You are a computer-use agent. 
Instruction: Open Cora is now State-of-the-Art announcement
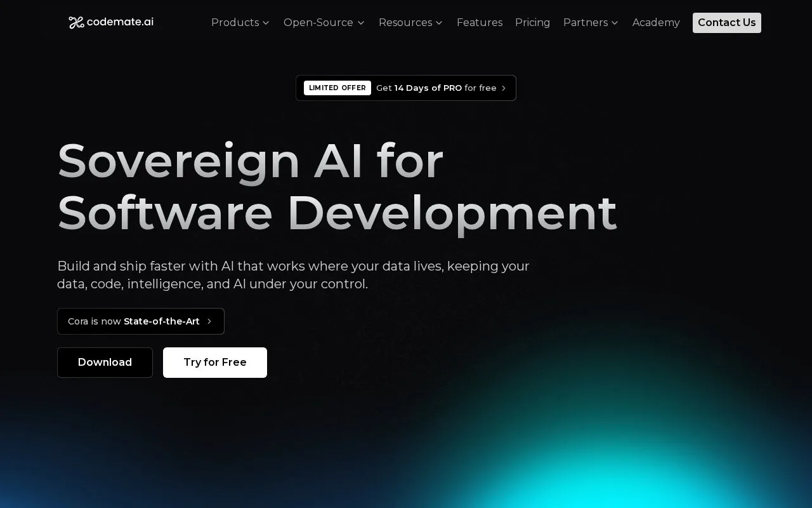pos(141,321)
